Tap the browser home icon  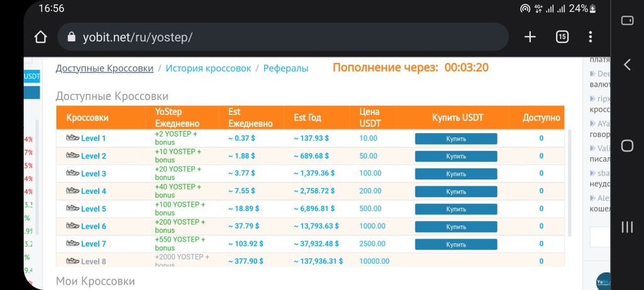[40, 37]
